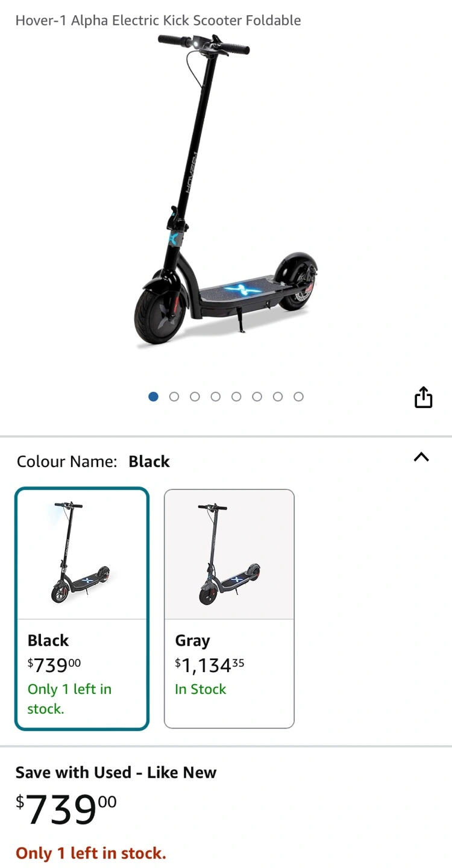Open the Hover-1 Alpha product title
The image size is (452, 868).
pos(158,20)
